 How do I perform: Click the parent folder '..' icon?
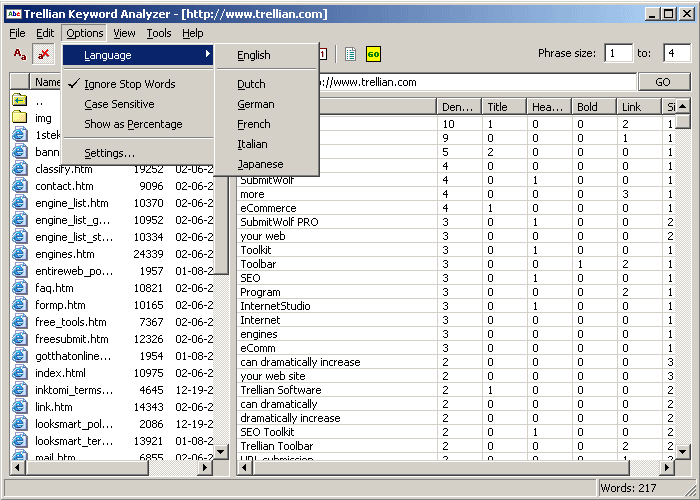point(19,101)
